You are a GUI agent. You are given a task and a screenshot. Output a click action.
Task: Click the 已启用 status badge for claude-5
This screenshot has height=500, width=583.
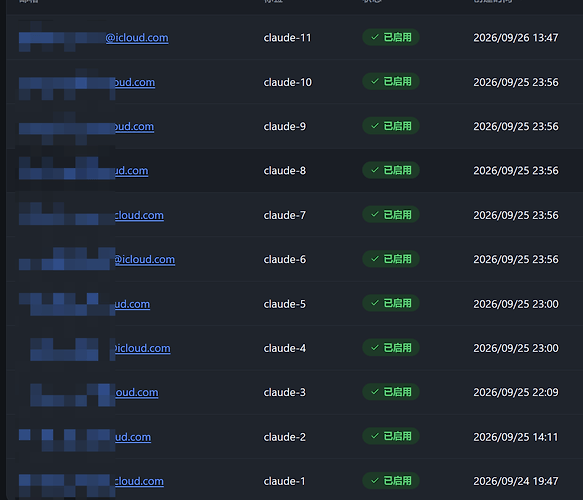391,303
